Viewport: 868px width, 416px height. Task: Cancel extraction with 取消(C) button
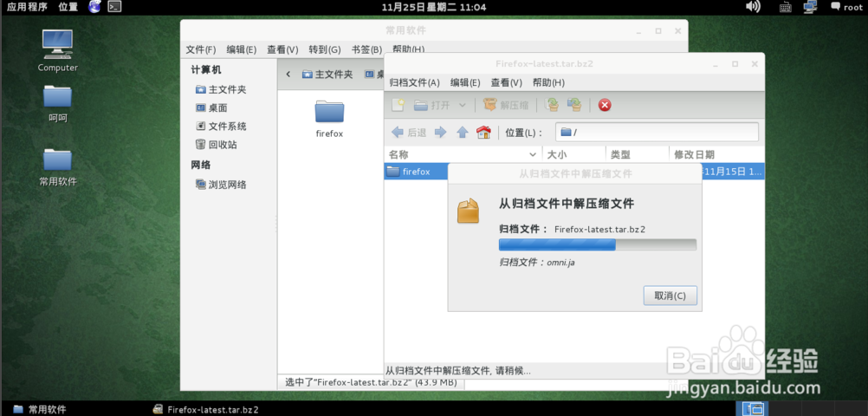pos(670,296)
